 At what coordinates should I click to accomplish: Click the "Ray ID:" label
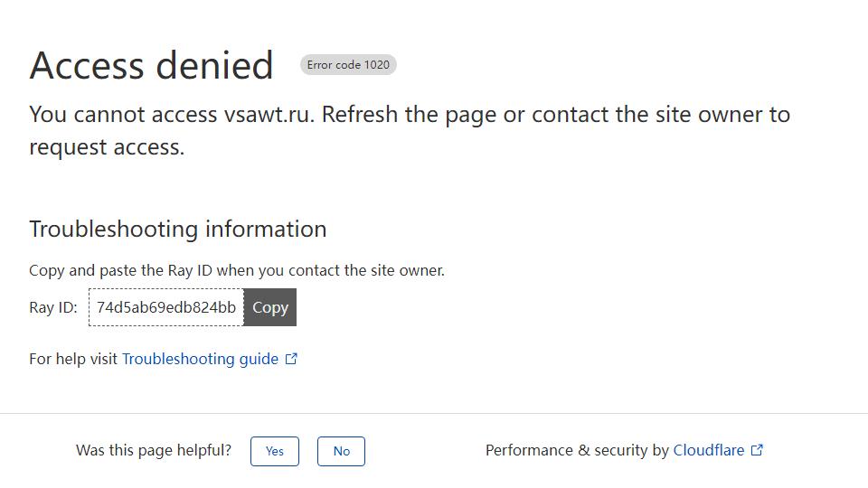pyautogui.click(x=53, y=307)
